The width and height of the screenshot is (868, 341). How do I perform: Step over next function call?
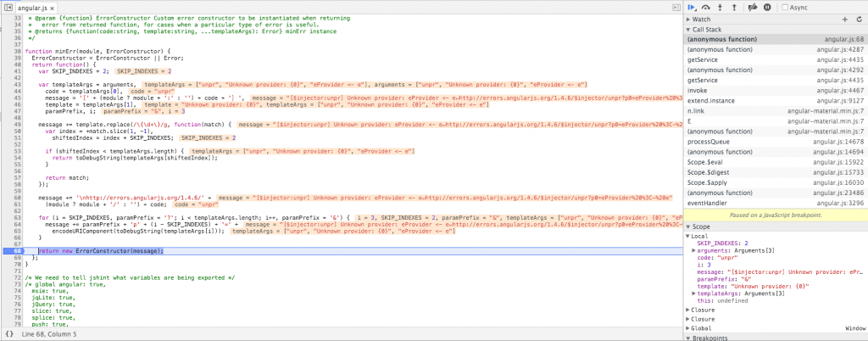(x=706, y=7)
